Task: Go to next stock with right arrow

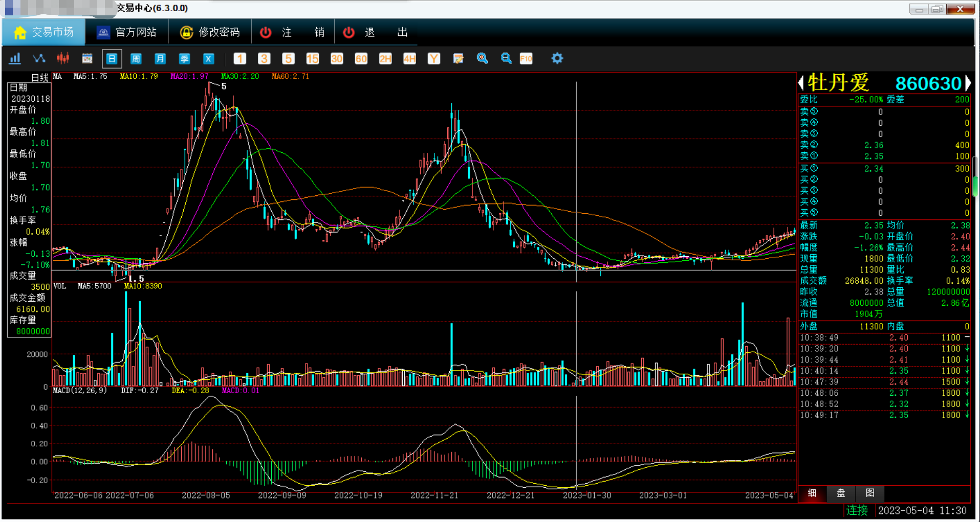Action: [x=968, y=82]
